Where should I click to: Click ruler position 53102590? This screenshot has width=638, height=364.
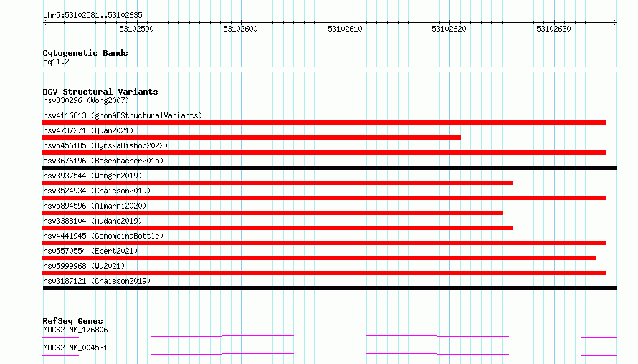[x=136, y=29]
